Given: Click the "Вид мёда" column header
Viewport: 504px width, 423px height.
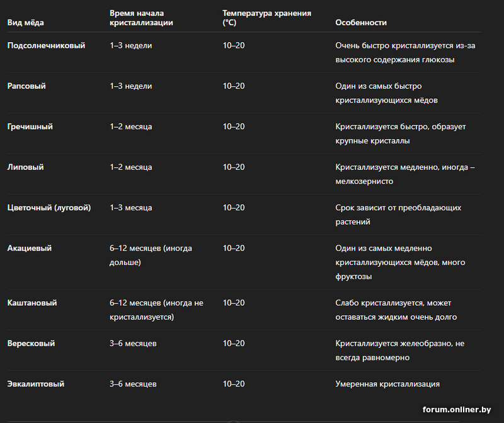Looking at the screenshot, I should click(x=26, y=23).
